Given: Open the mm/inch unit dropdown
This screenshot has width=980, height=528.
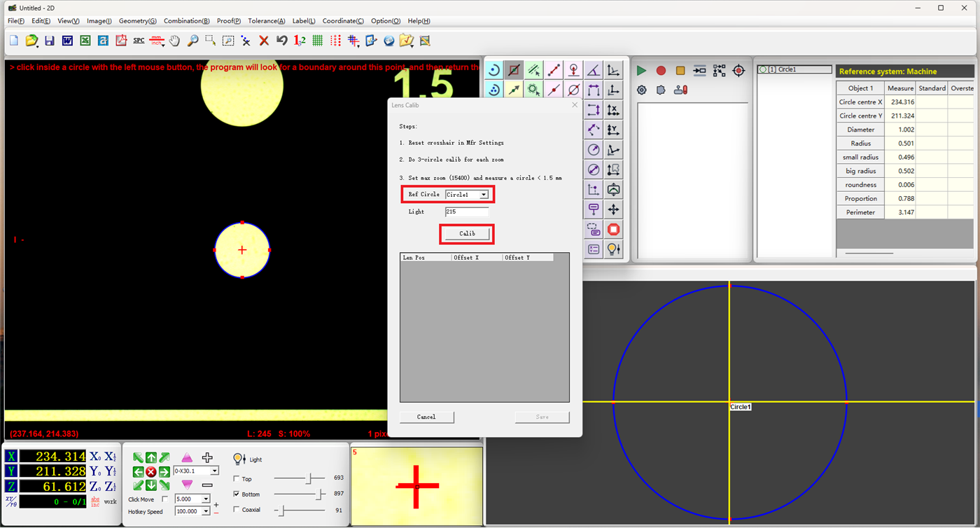Looking at the screenshot, I should coord(157,41).
